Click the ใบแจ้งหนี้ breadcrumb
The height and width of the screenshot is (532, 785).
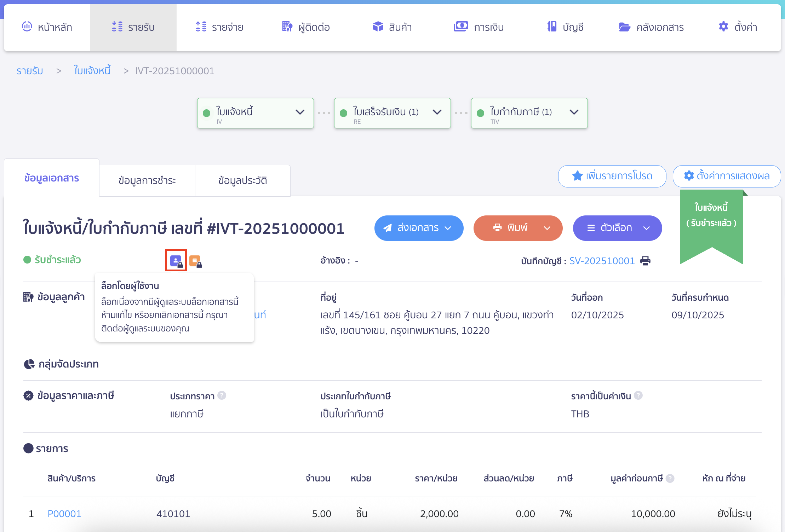click(92, 70)
